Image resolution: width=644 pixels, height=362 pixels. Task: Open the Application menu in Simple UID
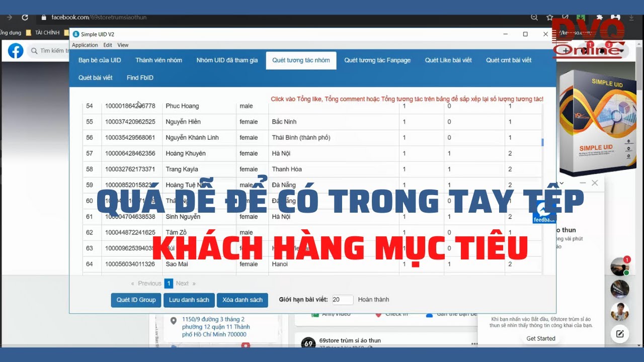click(85, 45)
